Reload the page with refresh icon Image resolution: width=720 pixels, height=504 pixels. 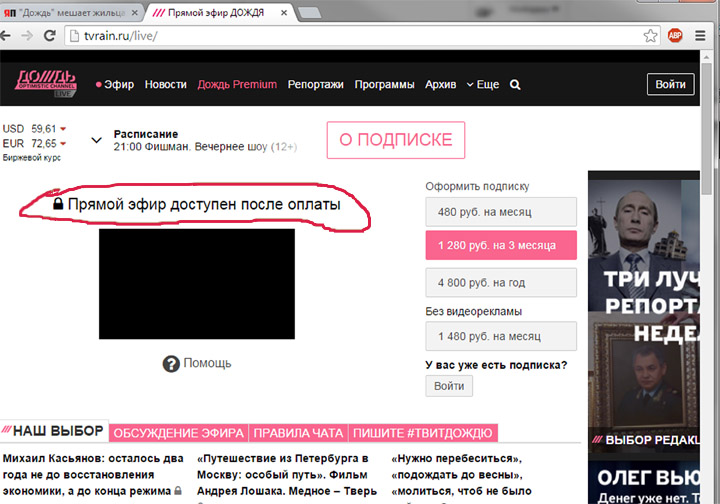(50, 35)
